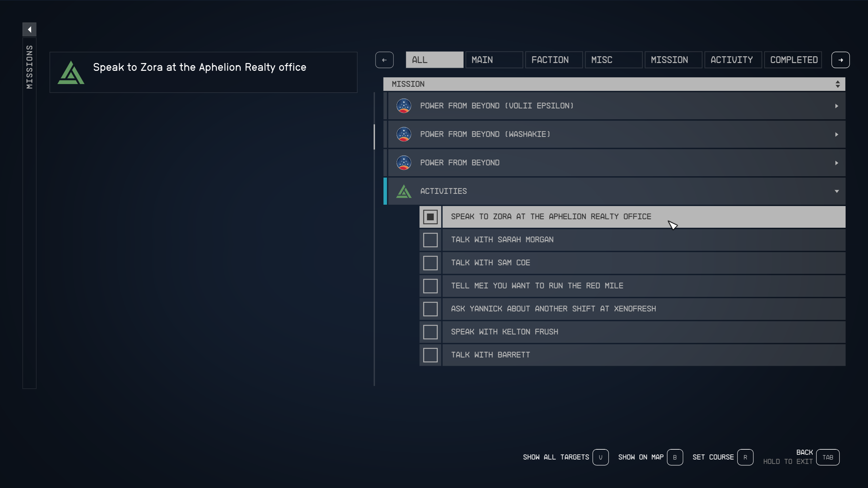Select the All tab
This screenshot has width=868, height=488.
click(x=434, y=60)
